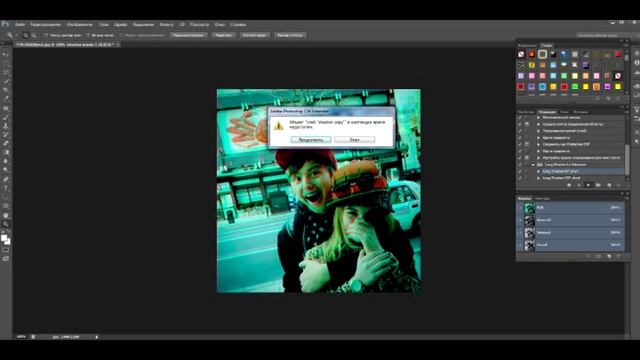
Task: Expand the 'Цвета квадранта' action
Action: [x=538, y=138]
